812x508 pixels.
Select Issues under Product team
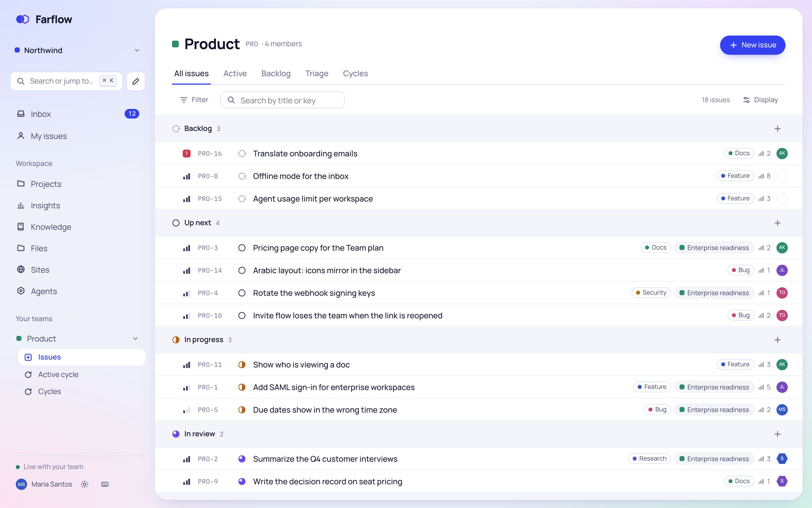81,357
